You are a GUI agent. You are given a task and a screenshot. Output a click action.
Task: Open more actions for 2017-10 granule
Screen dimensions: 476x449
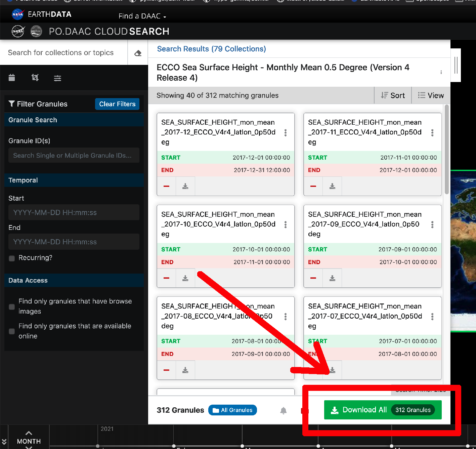pyautogui.click(x=286, y=225)
